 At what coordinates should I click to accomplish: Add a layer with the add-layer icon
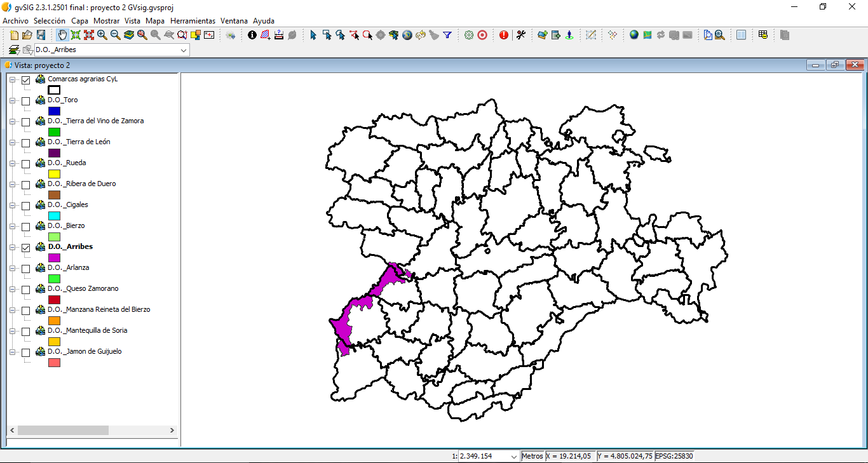[x=542, y=35]
